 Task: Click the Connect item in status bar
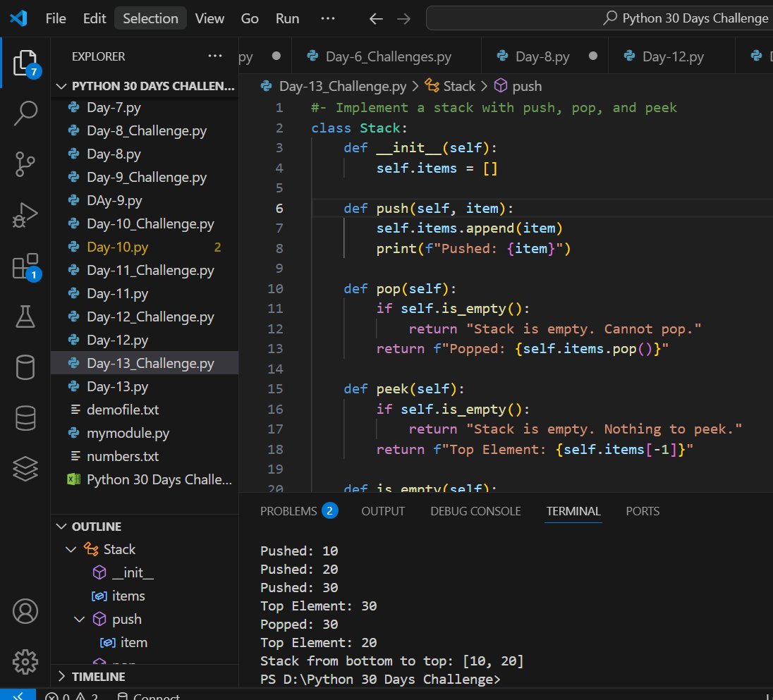149,696
